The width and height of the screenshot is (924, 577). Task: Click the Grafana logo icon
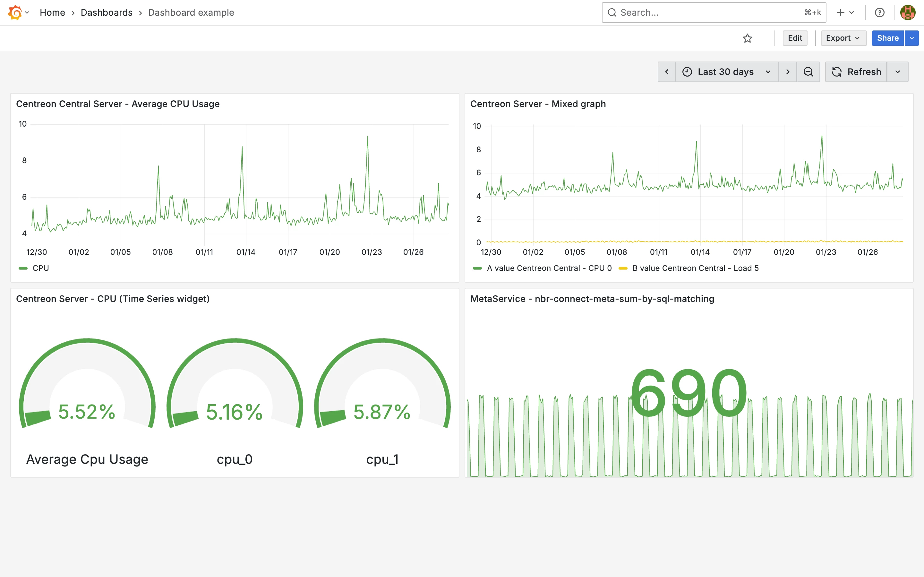[x=15, y=13]
